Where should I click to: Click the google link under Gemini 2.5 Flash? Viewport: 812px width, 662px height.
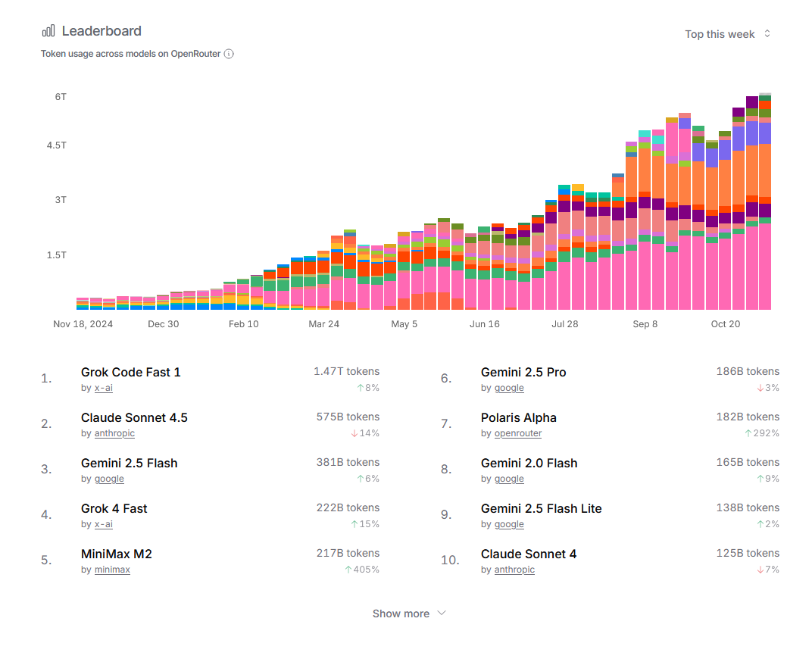(x=109, y=479)
